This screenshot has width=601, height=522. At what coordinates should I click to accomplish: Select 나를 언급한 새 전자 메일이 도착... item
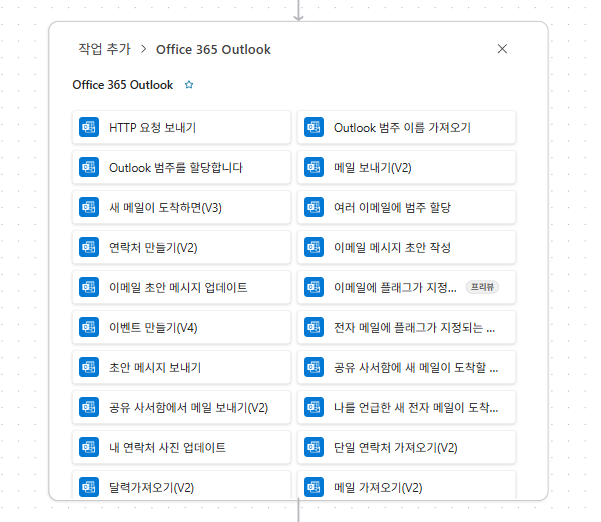click(x=406, y=407)
